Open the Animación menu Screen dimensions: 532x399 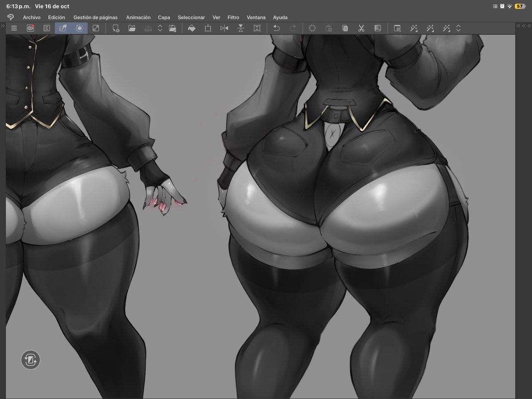point(138,17)
